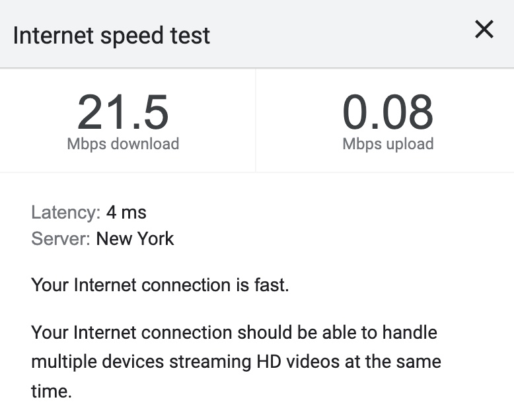
Task: Click the "Internet speed test" title
Action: point(111,35)
